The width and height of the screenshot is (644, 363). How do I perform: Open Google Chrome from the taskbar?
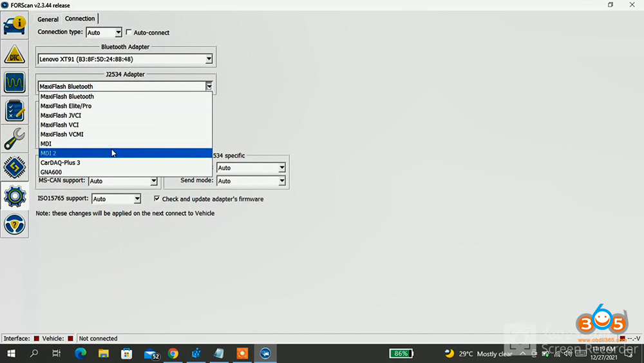(173, 353)
